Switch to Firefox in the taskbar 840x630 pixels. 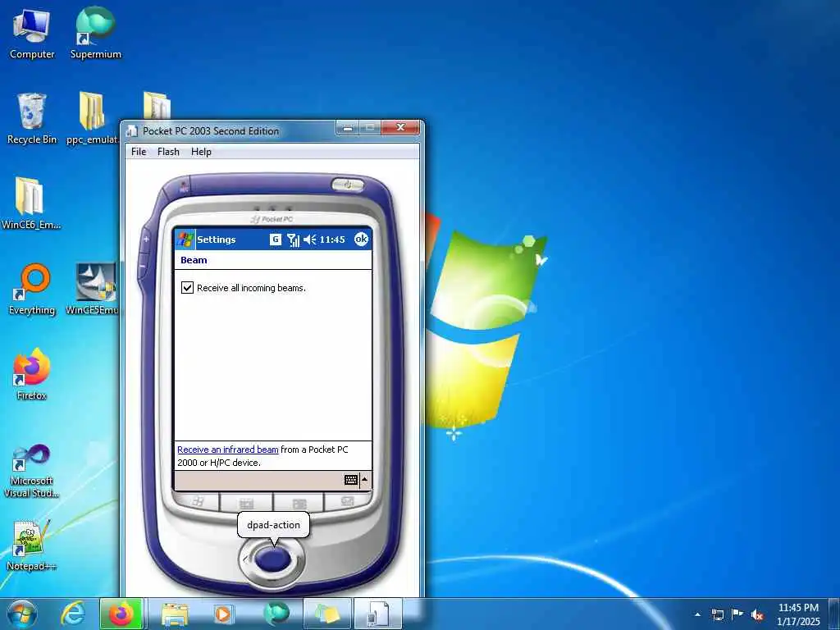point(121,614)
